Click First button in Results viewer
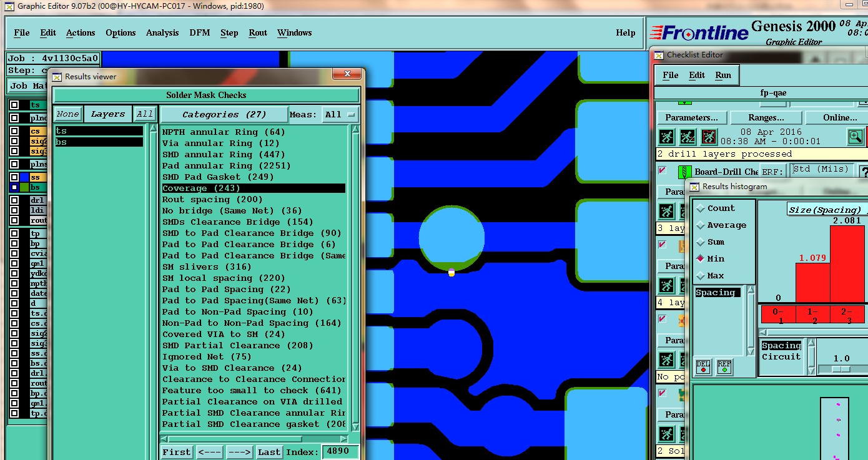This screenshot has width=868, height=460. [177, 452]
